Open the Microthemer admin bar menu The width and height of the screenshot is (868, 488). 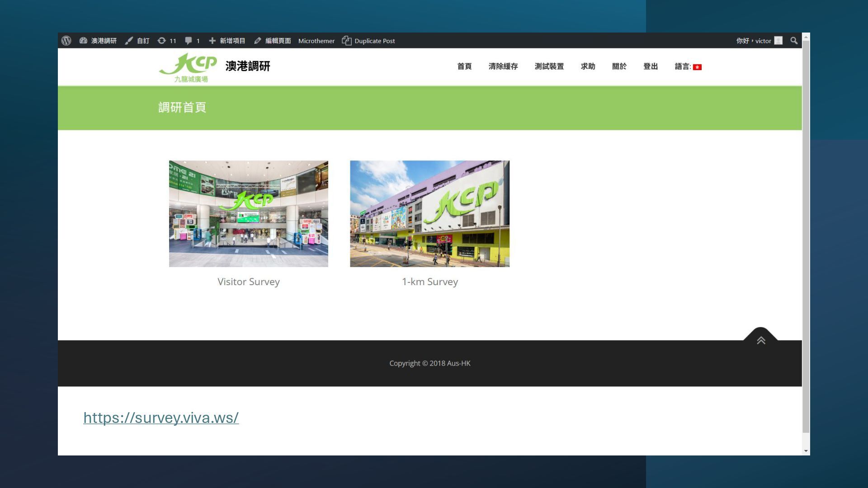click(316, 41)
